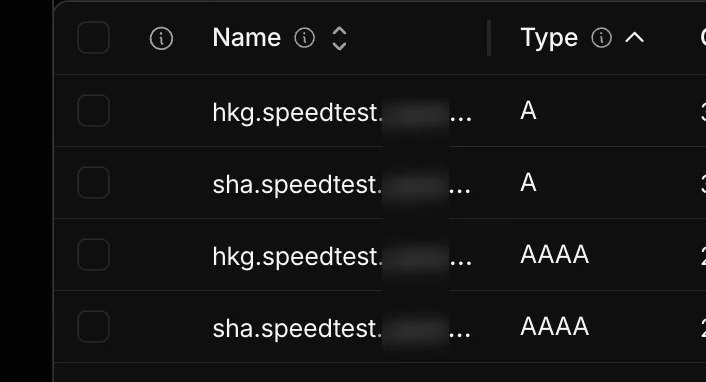Select the checkbox for the sha.speedtest AAAA record

(x=93, y=327)
